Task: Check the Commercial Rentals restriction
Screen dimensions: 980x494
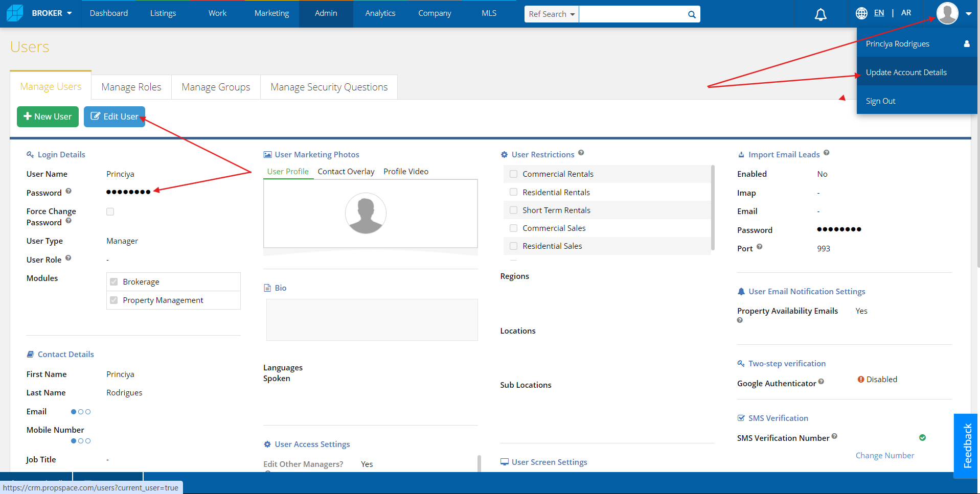Action: pos(514,174)
